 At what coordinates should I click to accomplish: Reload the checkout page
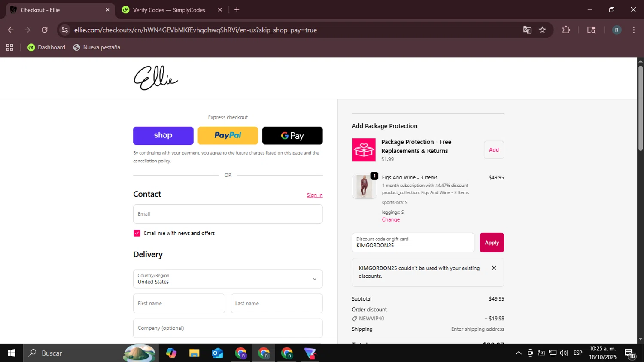[44, 30]
